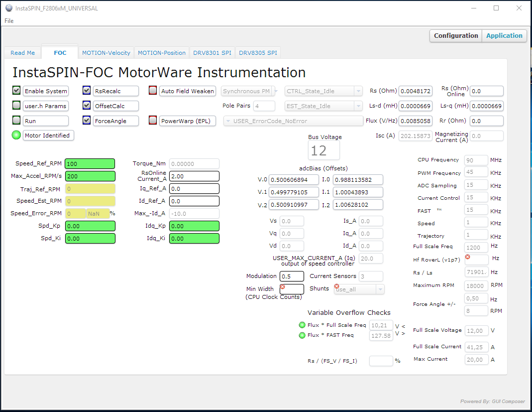Viewport: 532px width, 412px height.
Task: Click the Ls-d (mH) value field
Action: tap(415, 106)
